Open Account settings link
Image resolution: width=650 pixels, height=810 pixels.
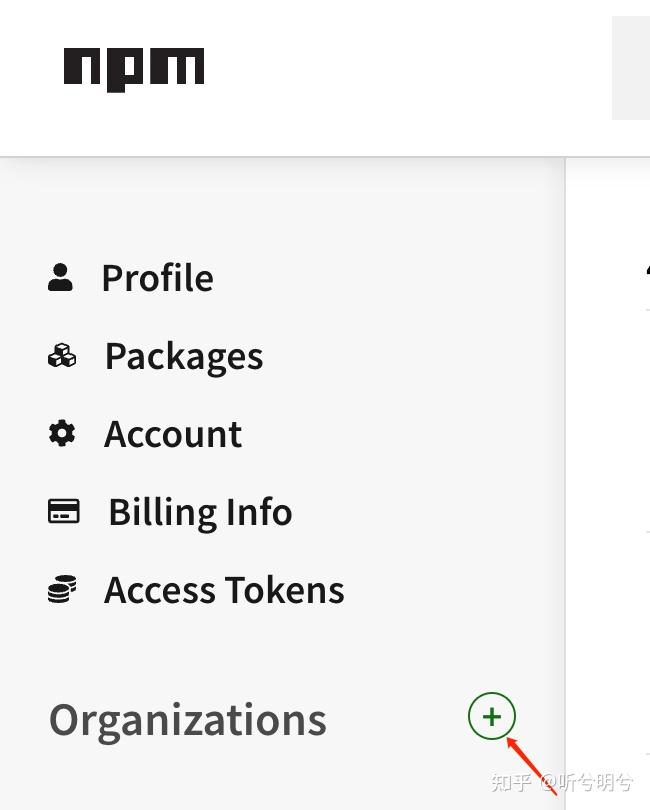tap(173, 434)
